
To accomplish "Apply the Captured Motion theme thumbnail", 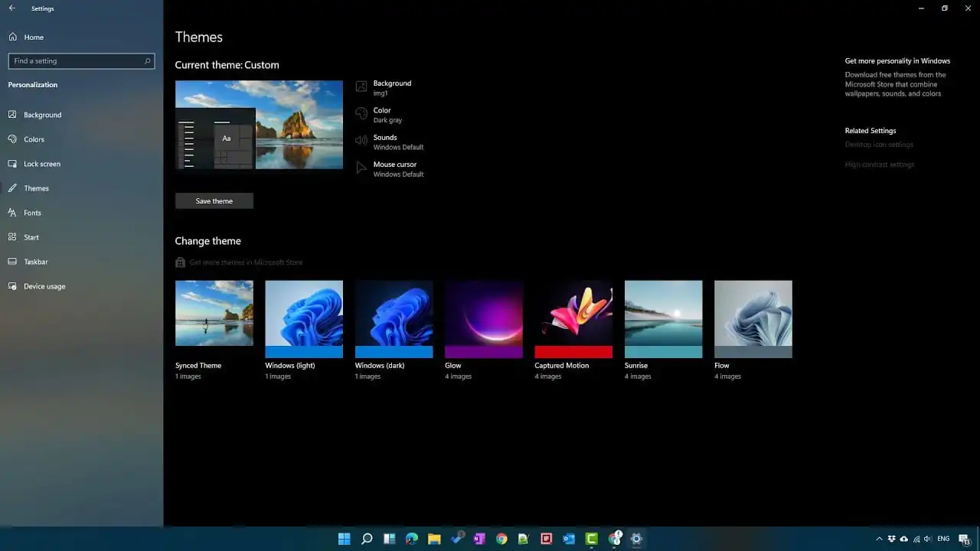I will pyautogui.click(x=573, y=319).
